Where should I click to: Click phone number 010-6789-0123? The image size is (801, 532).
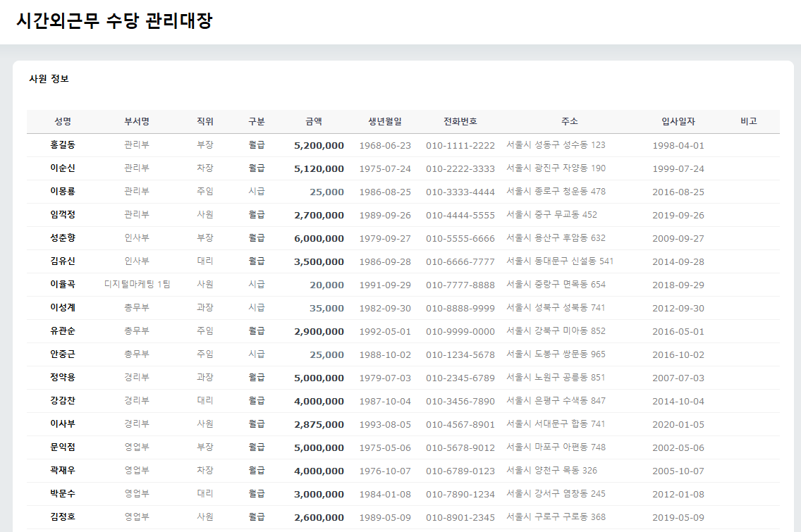pyautogui.click(x=460, y=471)
